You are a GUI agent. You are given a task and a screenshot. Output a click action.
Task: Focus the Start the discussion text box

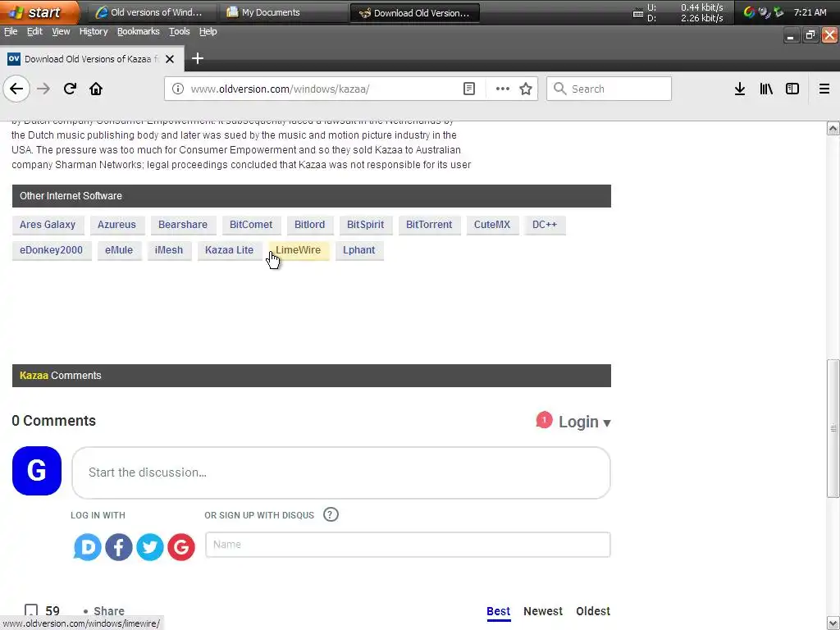pyautogui.click(x=341, y=472)
